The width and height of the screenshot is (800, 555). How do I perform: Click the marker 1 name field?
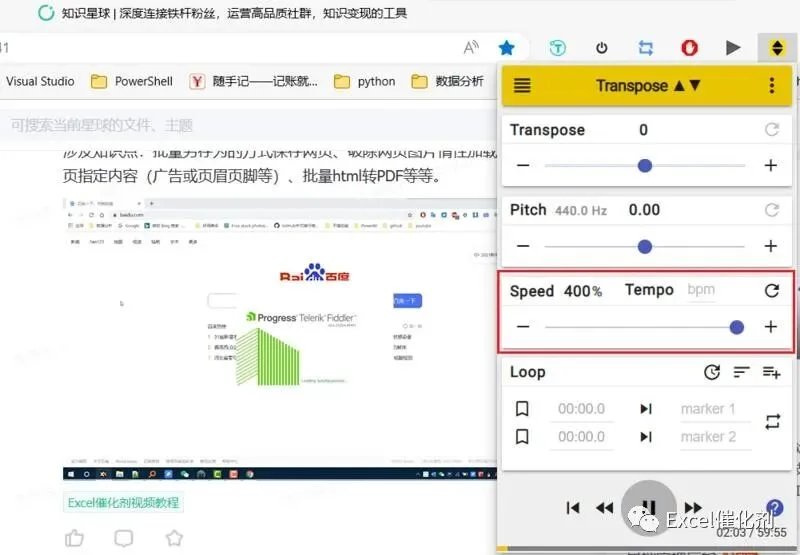tap(714, 409)
